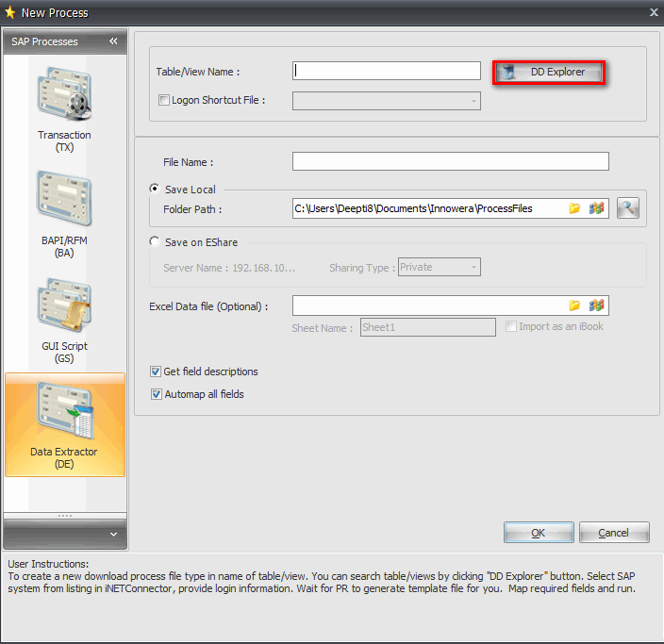Focus the Table/View Name input field
This screenshot has height=644, width=664.
point(386,71)
